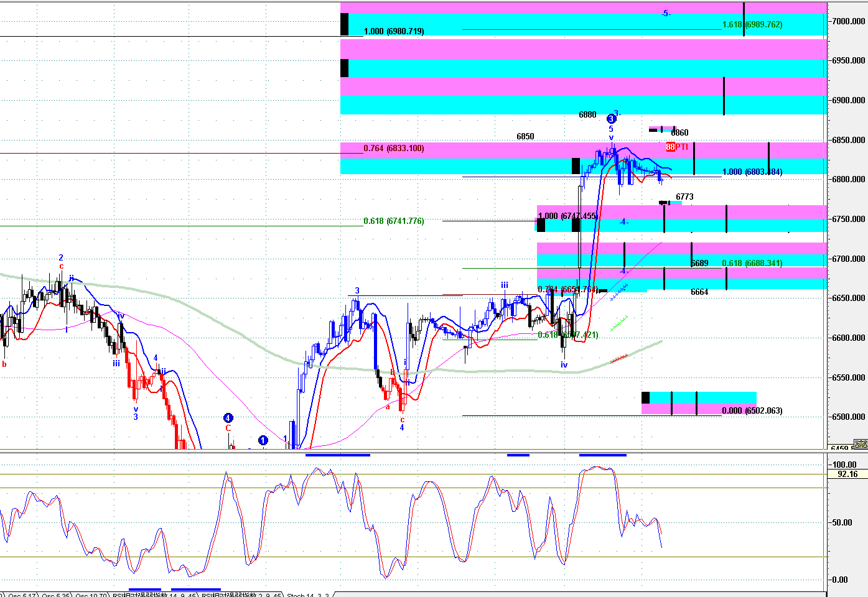This screenshot has width=868, height=597.
Task: Click the 6600.000 price axis value
Action: click(x=849, y=338)
